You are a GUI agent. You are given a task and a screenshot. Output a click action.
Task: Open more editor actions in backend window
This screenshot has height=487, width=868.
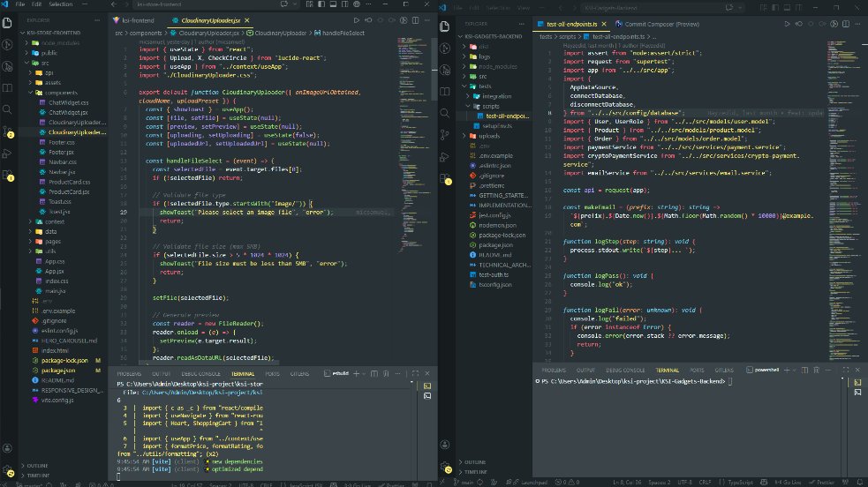(857, 24)
